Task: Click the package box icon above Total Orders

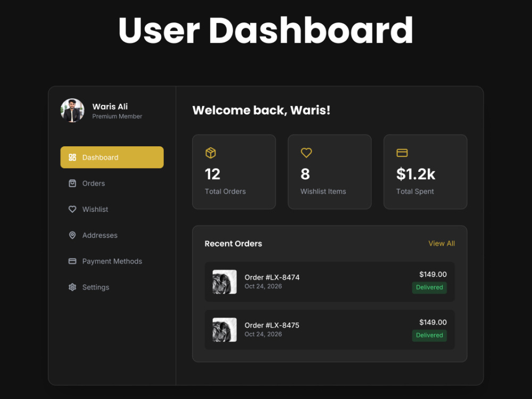Action: (x=211, y=153)
